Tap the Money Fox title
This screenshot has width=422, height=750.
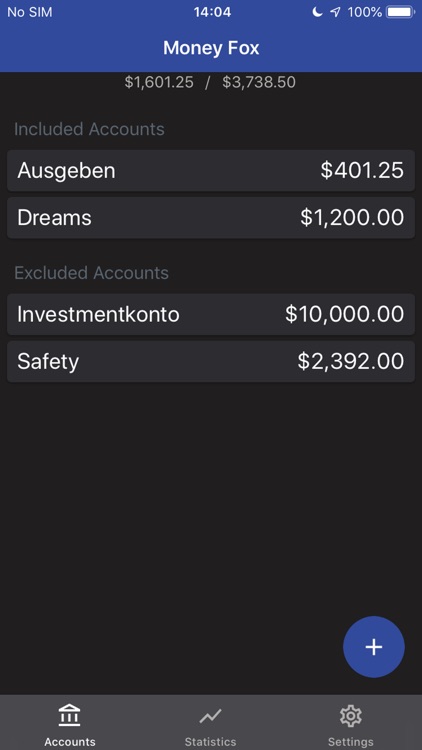(211, 48)
